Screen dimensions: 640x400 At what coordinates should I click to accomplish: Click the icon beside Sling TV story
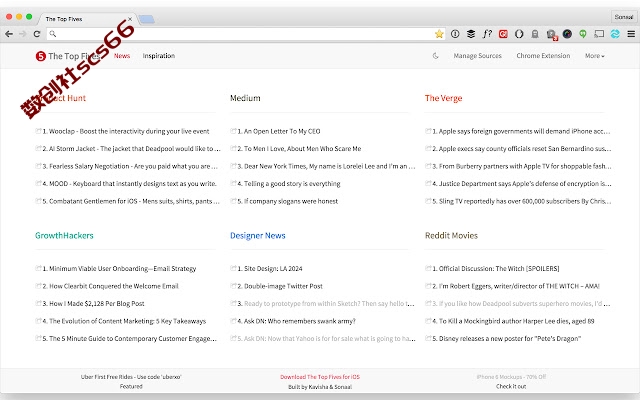[428, 201]
